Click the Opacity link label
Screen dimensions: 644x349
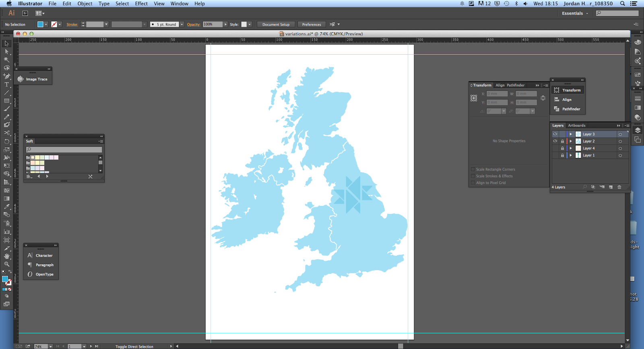(x=194, y=25)
